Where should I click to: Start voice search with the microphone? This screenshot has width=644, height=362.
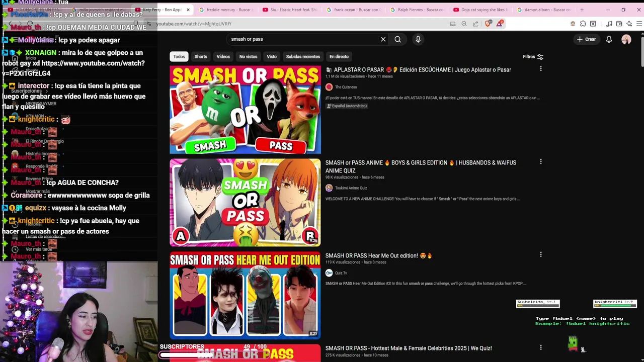418,39
